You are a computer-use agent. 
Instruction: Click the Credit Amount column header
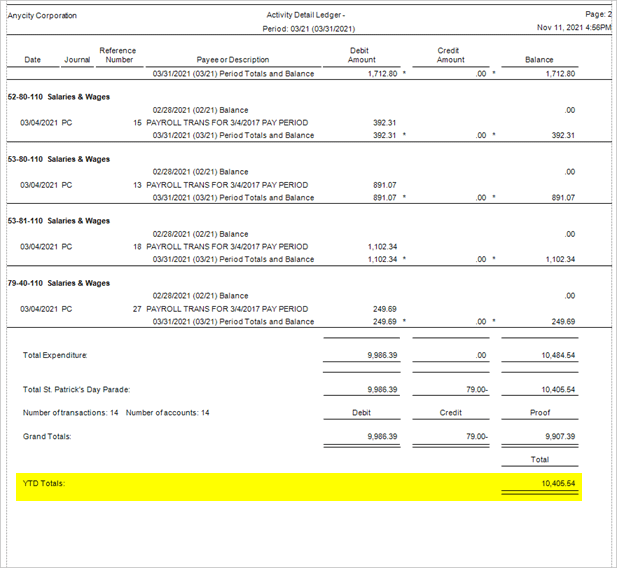coord(450,55)
